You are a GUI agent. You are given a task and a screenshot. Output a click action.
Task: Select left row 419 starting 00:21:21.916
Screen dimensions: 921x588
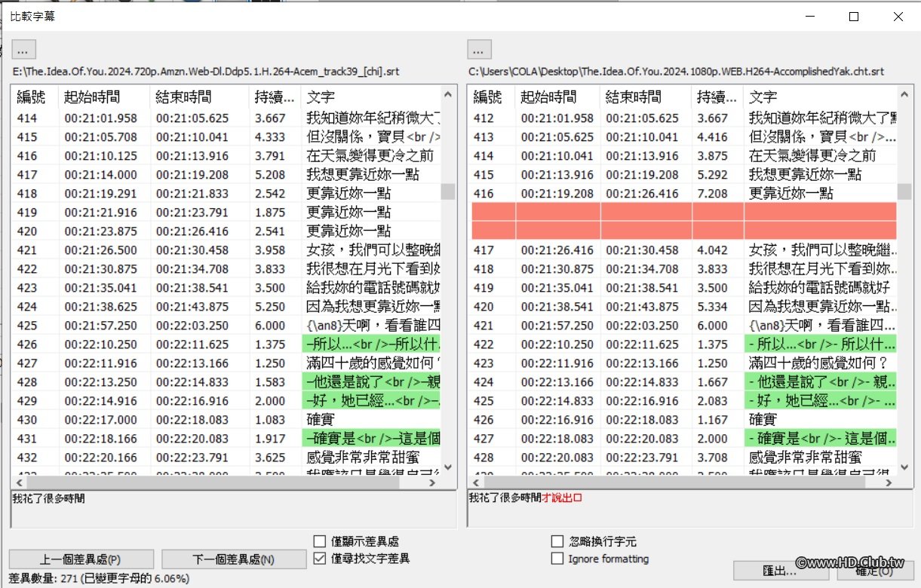tap(226, 213)
